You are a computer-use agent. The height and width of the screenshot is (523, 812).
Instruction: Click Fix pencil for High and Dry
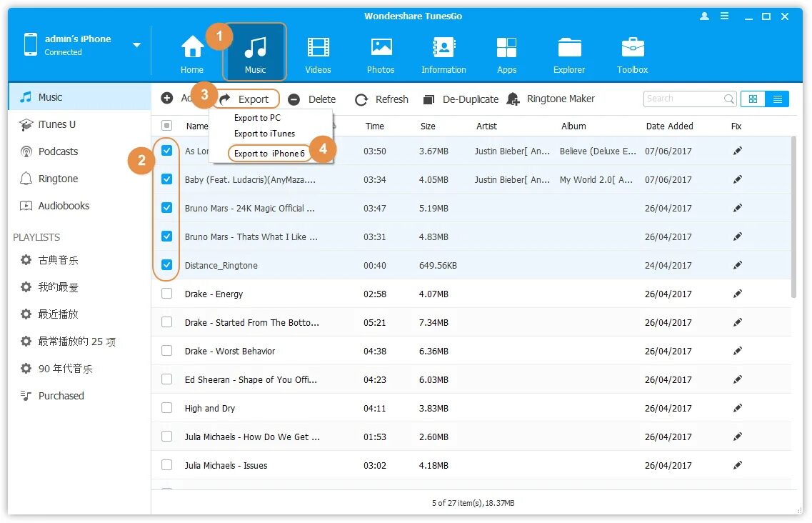(x=738, y=408)
